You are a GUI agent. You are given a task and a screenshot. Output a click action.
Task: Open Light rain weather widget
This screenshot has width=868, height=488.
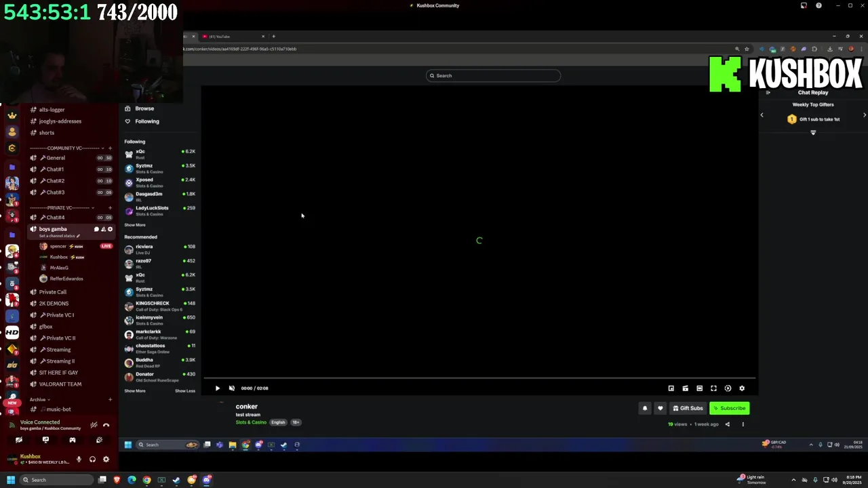click(x=751, y=480)
